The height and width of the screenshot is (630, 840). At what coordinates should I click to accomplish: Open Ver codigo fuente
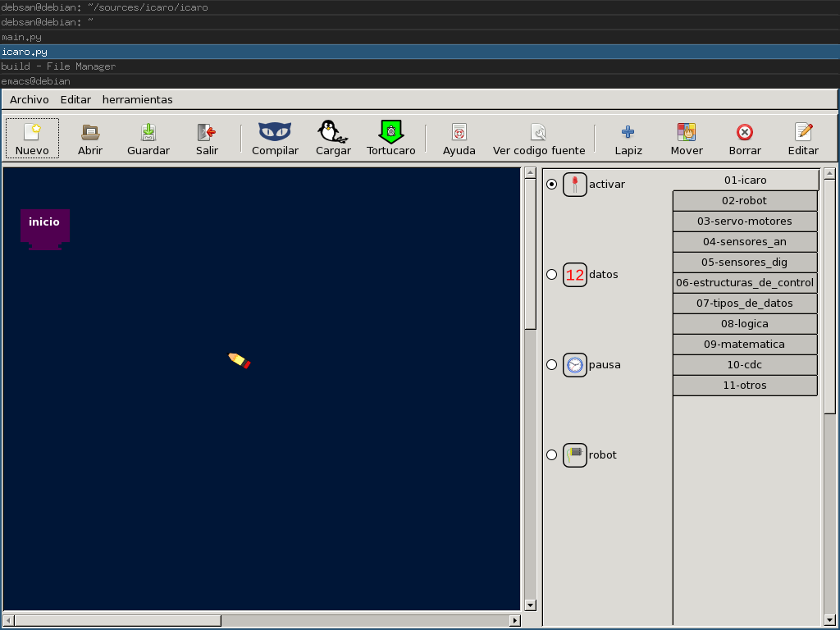click(x=539, y=139)
